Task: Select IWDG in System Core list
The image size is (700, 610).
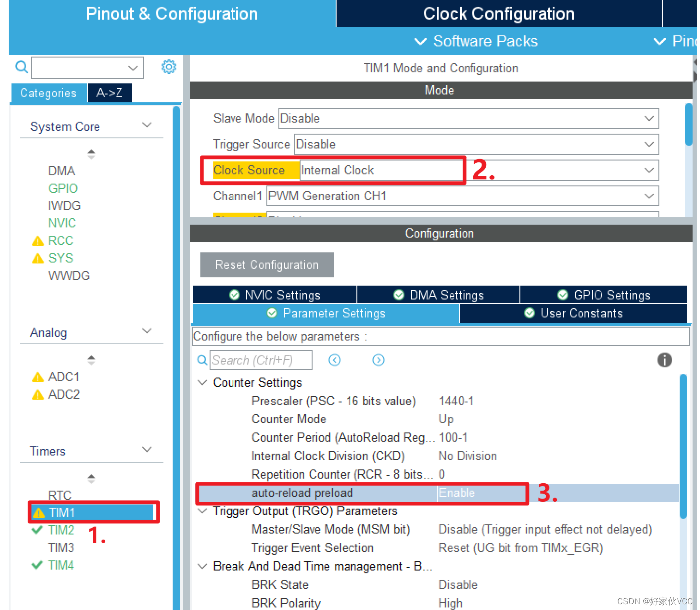Action: point(64,205)
